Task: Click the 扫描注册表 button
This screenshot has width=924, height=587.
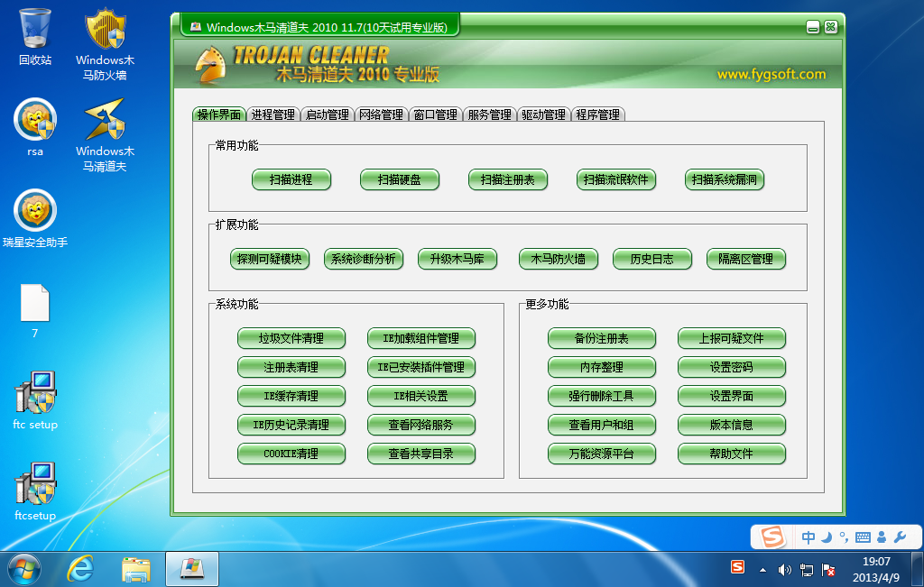Action: 508,179
